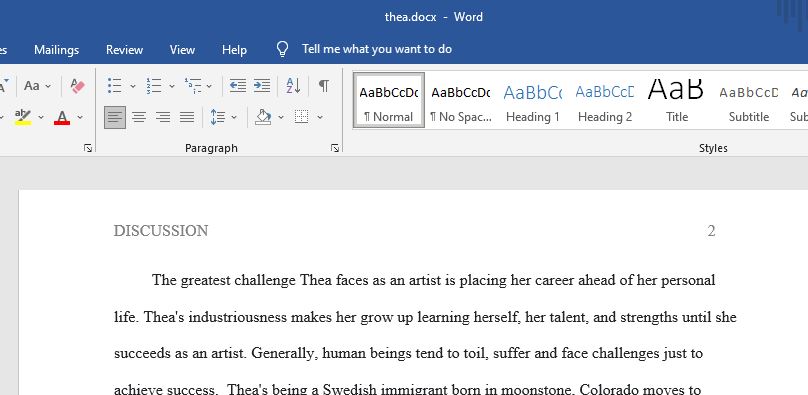Apply paragraph shading paint bucket
This screenshot has height=395, width=808.
click(x=263, y=117)
